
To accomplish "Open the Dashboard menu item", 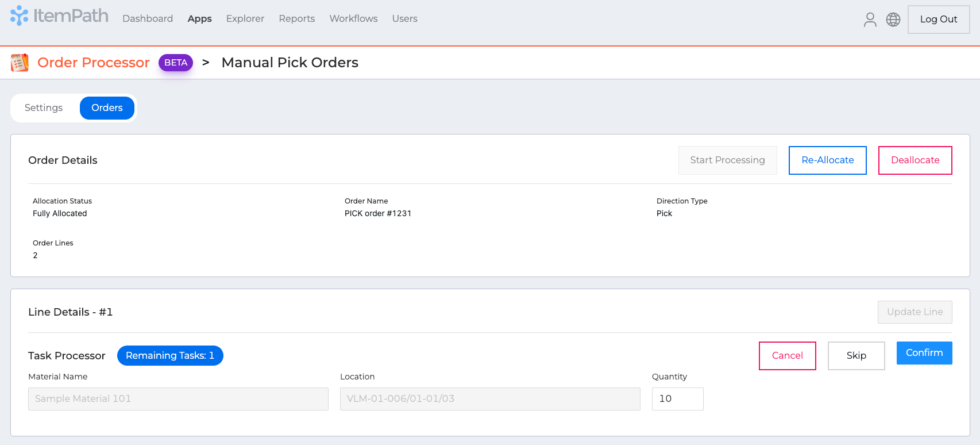I will (x=148, y=18).
